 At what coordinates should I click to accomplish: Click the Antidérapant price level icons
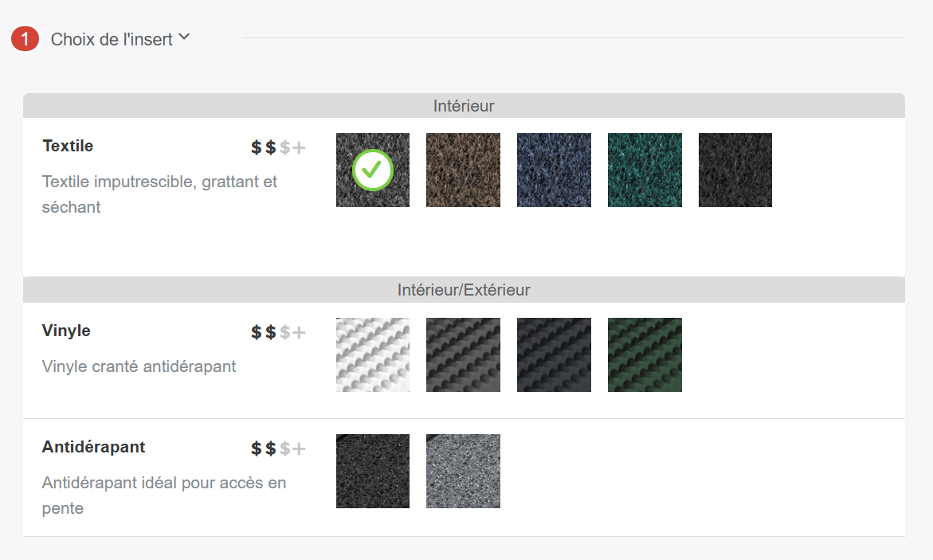coord(278,448)
